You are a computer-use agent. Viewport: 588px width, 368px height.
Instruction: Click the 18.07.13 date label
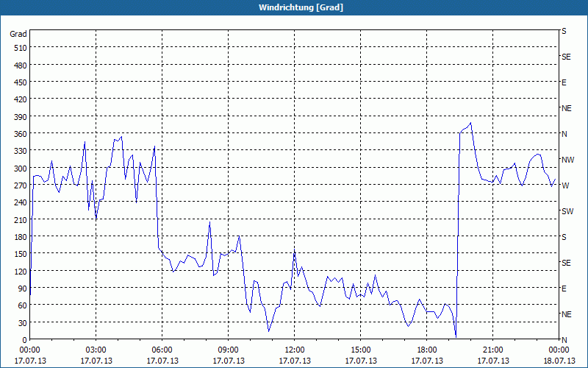tap(559, 361)
